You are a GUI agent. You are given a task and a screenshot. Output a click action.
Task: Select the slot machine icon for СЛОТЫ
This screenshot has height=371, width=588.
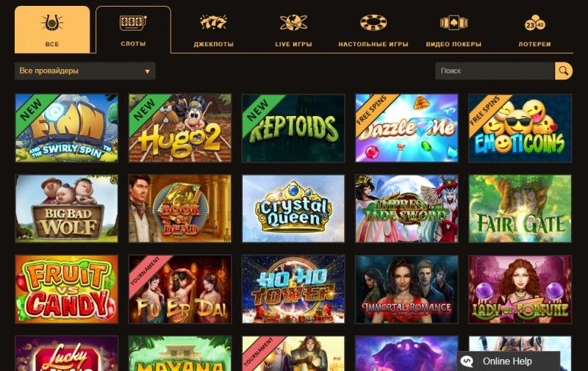point(133,23)
